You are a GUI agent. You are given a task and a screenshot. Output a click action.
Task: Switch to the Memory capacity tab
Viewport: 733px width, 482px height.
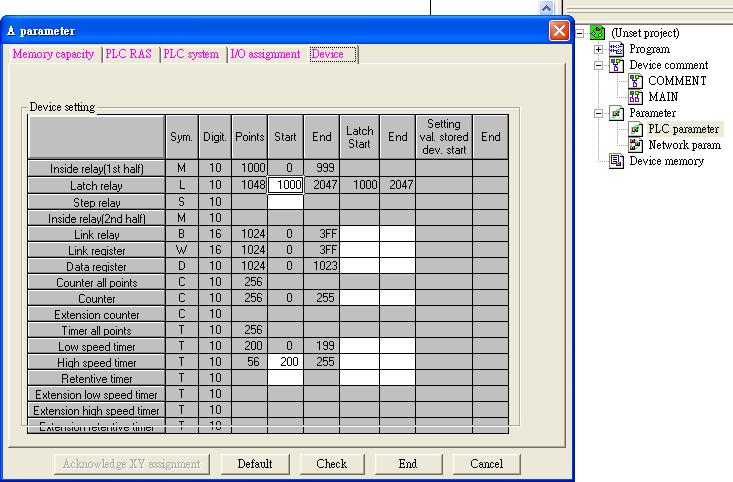tap(53, 54)
